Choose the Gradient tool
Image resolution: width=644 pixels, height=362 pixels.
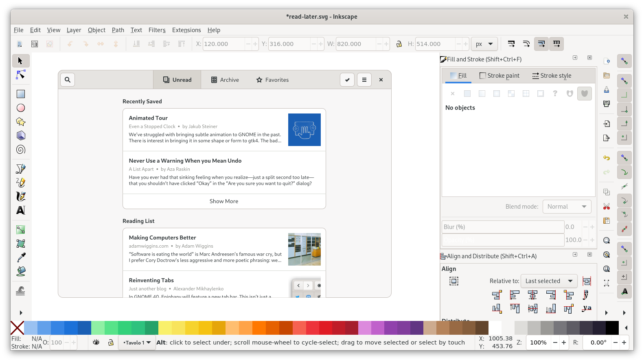21,230
